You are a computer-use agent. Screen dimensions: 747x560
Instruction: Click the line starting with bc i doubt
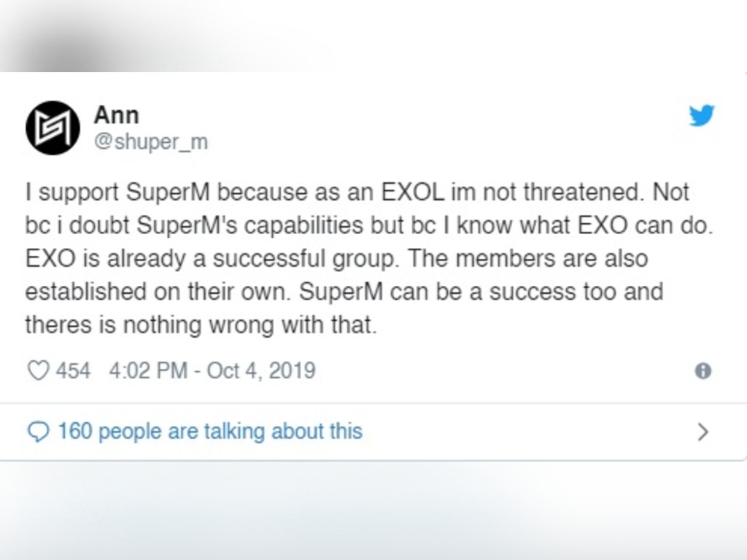[x=369, y=226]
